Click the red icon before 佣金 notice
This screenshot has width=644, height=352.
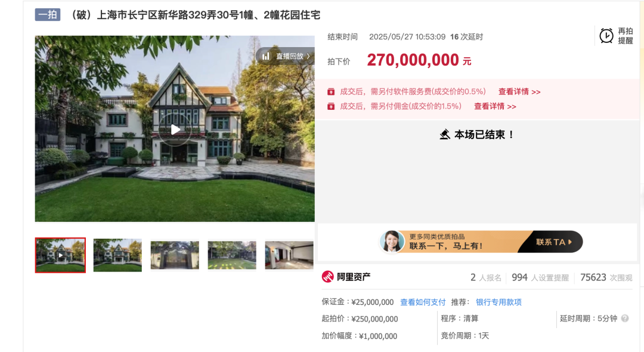(x=331, y=106)
